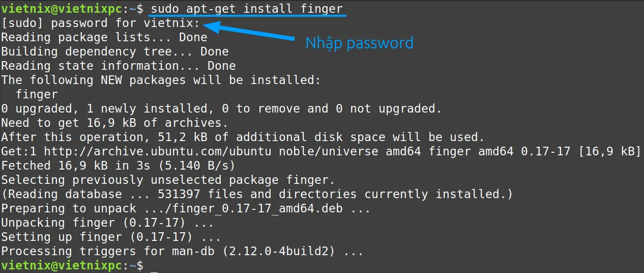Click the cursor at the bottom prompt
Image resolution: width=644 pixels, height=273 pixels.
155,267
